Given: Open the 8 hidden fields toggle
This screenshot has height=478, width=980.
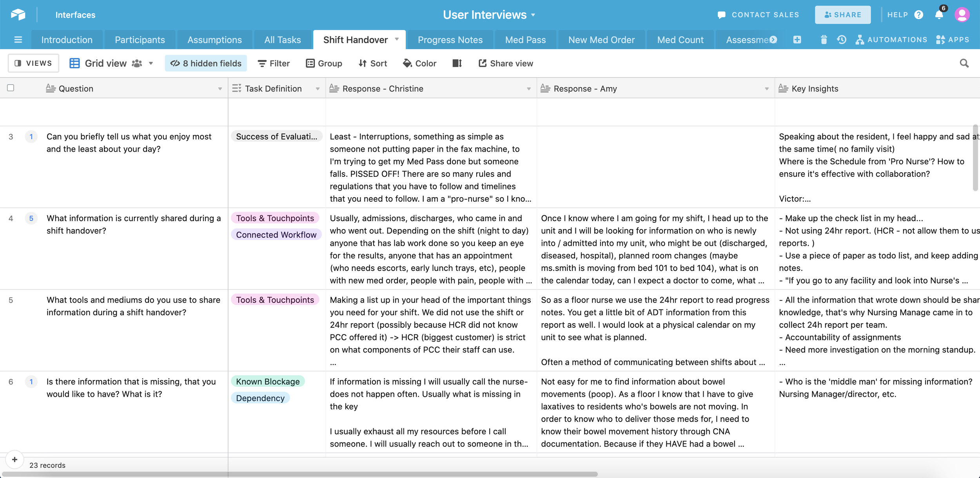Looking at the screenshot, I should (206, 63).
